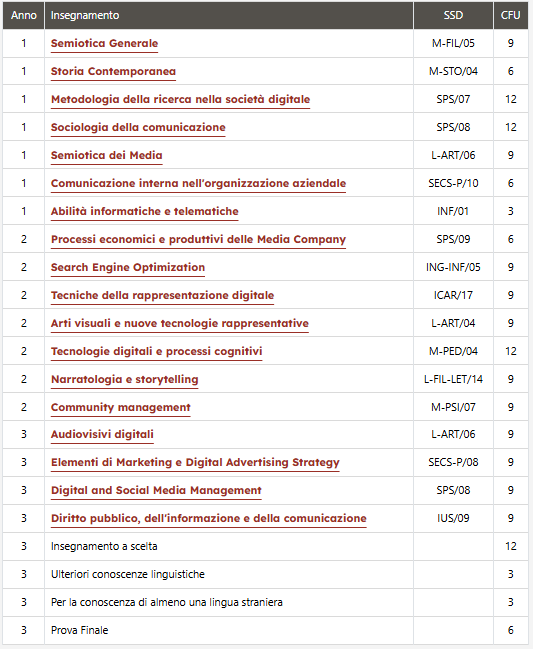This screenshot has width=533, height=649.
Task: Open Digital and Social Media Management link
Action: coord(156,490)
